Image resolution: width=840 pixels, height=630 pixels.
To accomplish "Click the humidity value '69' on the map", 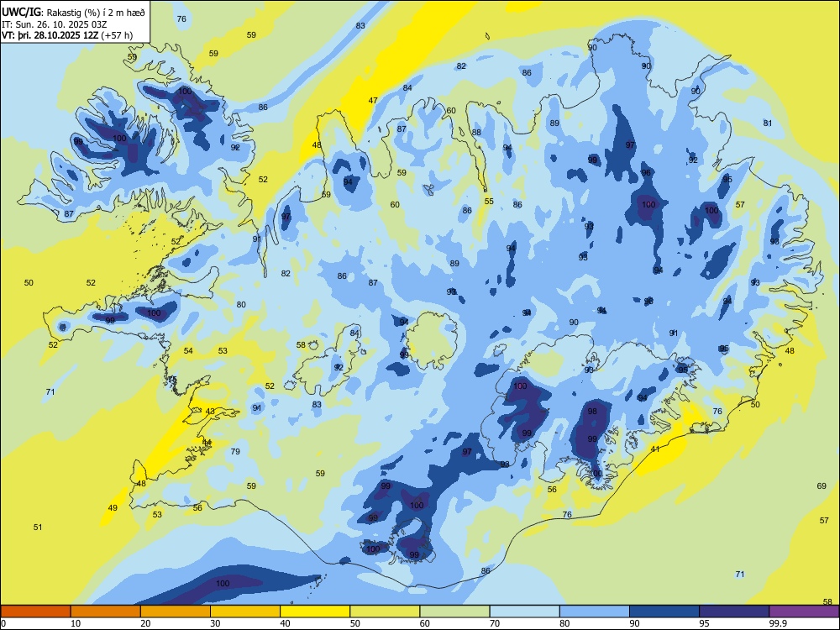I will (x=822, y=486).
